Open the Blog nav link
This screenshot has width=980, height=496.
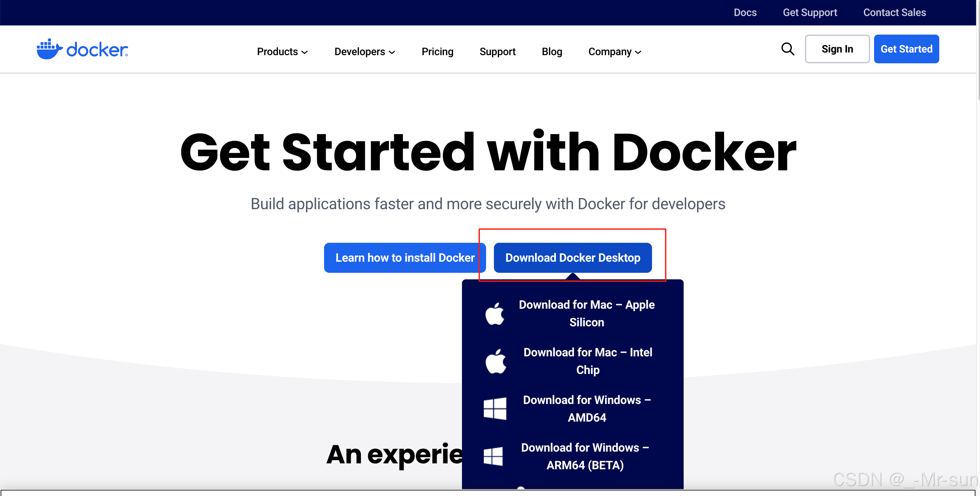[552, 51]
